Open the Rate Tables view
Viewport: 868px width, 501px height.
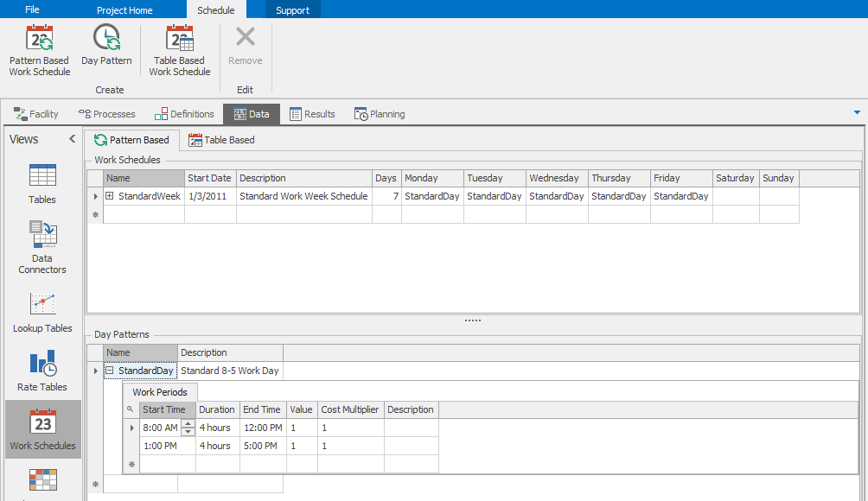[x=42, y=371]
